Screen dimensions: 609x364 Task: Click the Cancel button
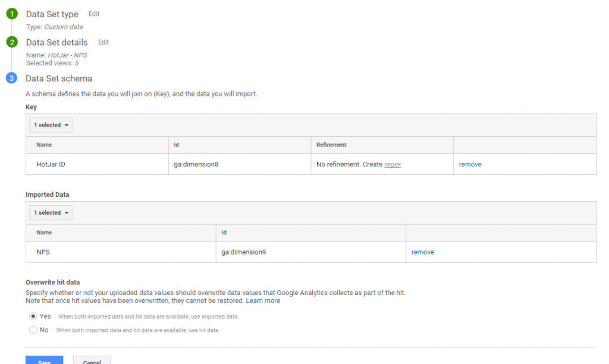click(92, 360)
